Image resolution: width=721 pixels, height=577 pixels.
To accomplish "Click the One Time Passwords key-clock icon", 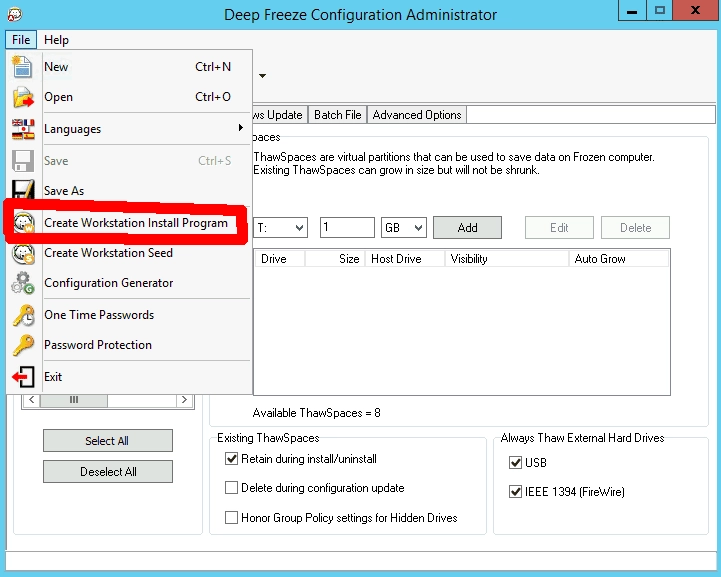I will pyautogui.click(x=23, y=315).
